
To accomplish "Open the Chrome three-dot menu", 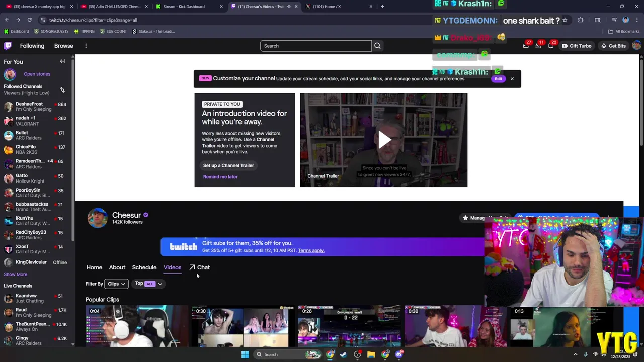I will click(x=636, y=20).
